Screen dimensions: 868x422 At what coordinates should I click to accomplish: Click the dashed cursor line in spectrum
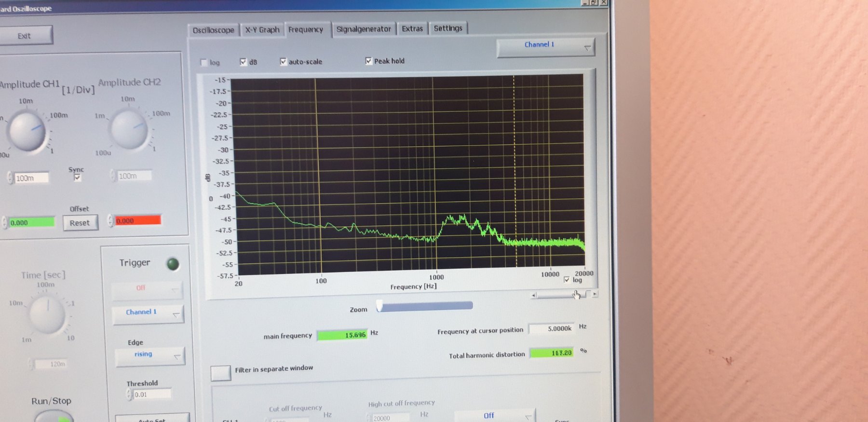[x=515, y=171]
